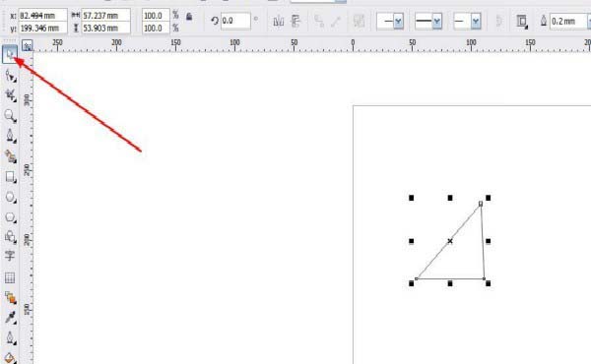Click the bottom-left selection handle of triangle
This screenshot has height=364, width=591.
click(x=411, y=283)
